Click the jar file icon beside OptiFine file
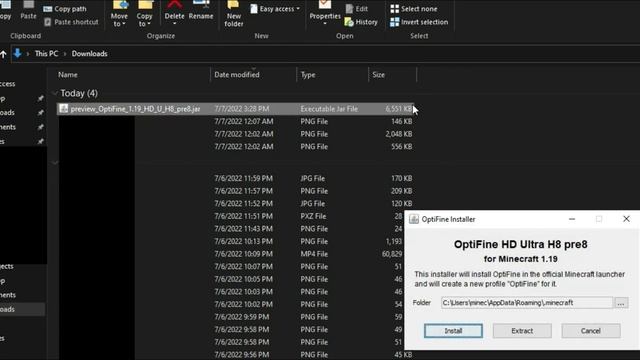 click(63, 109)
